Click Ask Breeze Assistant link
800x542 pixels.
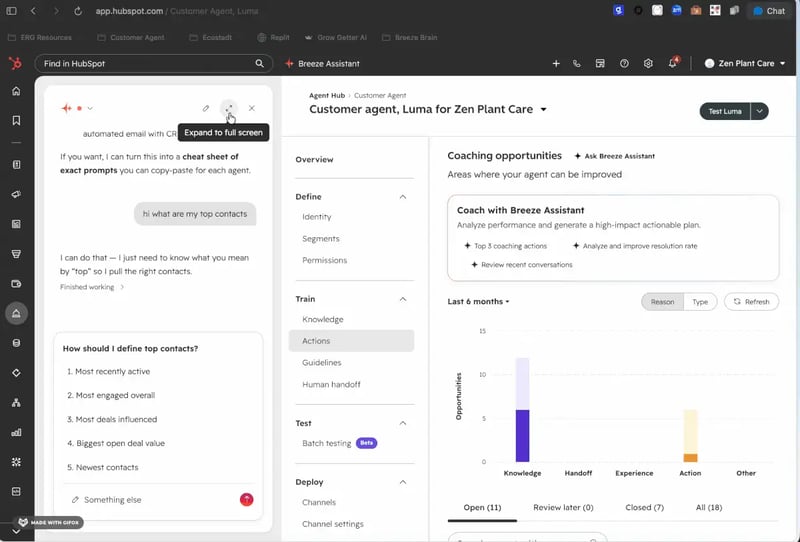[x=614, y=156]
